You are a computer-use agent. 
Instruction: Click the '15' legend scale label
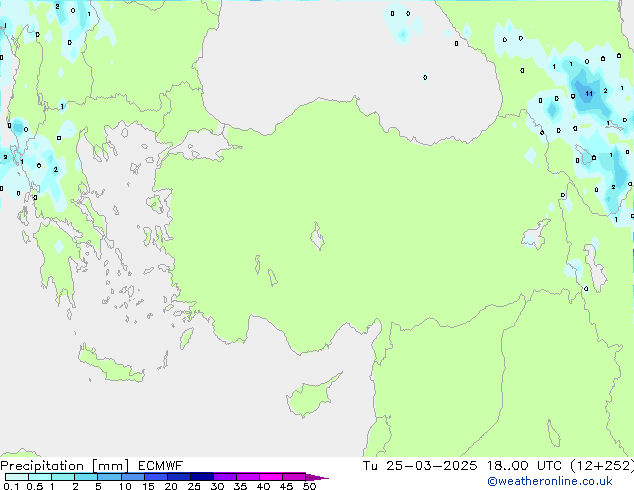pyautogui.click(x=148, y=486)
